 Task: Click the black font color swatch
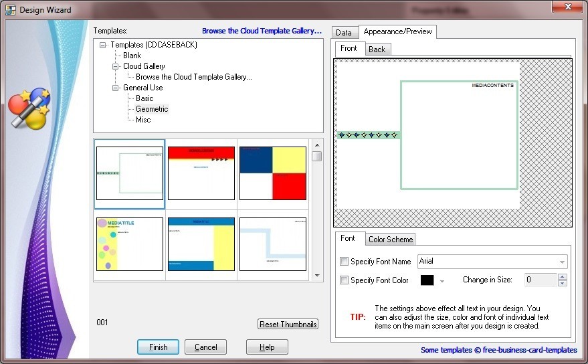(x=427, y=280)
